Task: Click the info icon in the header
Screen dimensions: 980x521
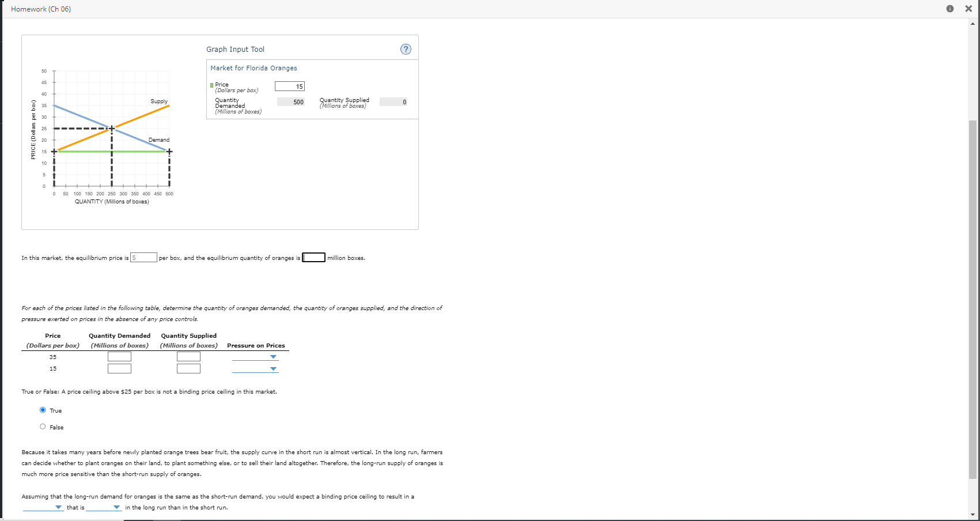Action: pos(950,9)
